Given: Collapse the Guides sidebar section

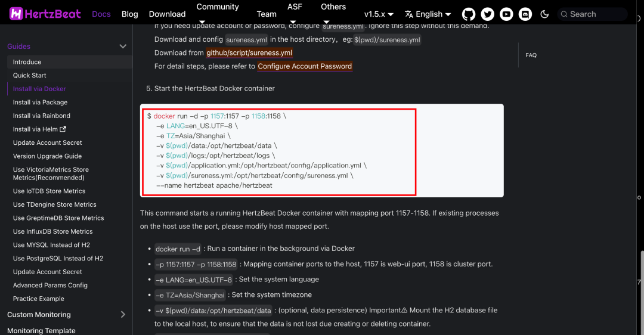Looking at the screenshot, I should [123, 46].
